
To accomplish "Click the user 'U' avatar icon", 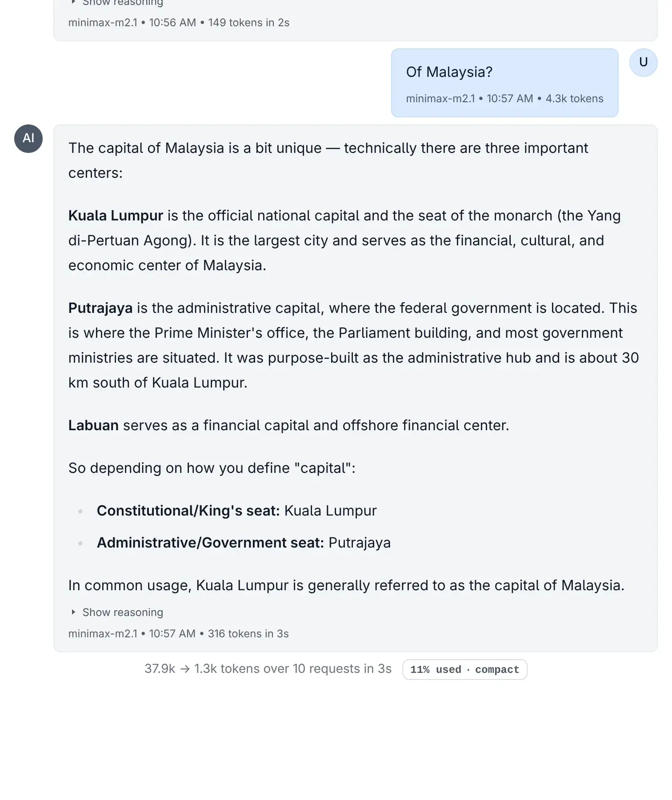I will click(x=643, y=63).
